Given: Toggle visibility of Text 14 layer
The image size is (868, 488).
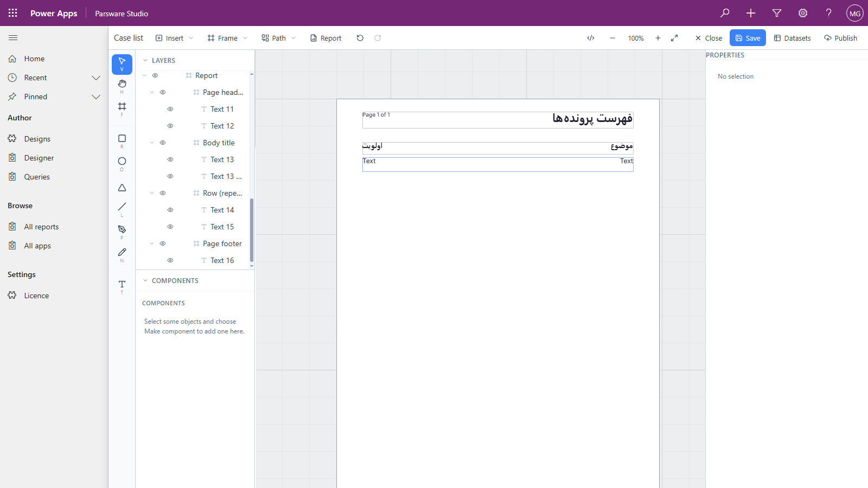Looking at the screenshot, I should coord(170,210).
